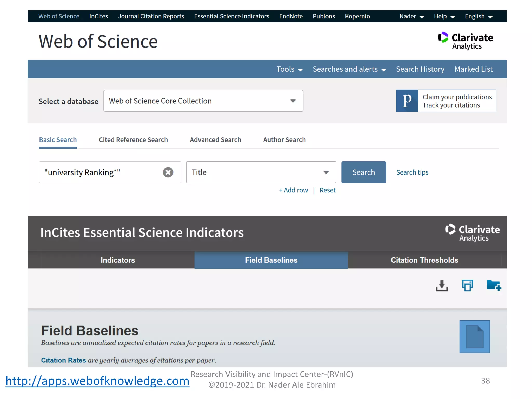Click the Web of Science link in the top bar
Screen dimensions: 532x399
point(59,16)
